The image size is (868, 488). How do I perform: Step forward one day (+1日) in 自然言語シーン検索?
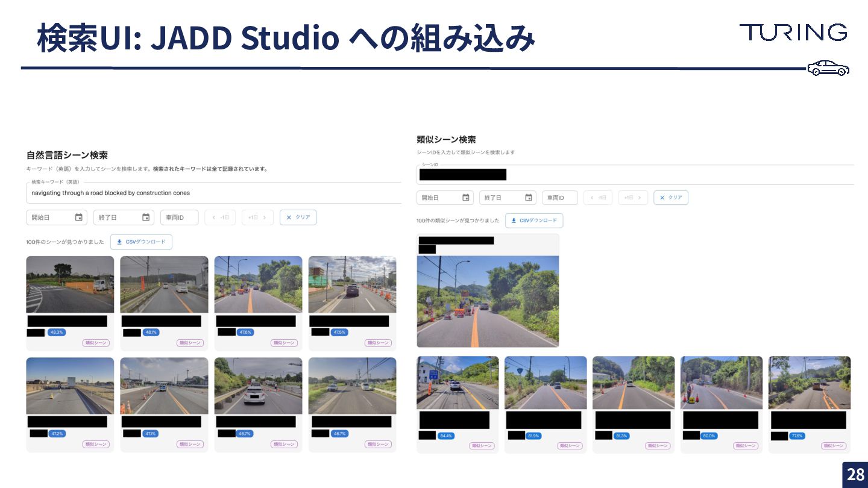pyautogui.click(x=258, y=217)
